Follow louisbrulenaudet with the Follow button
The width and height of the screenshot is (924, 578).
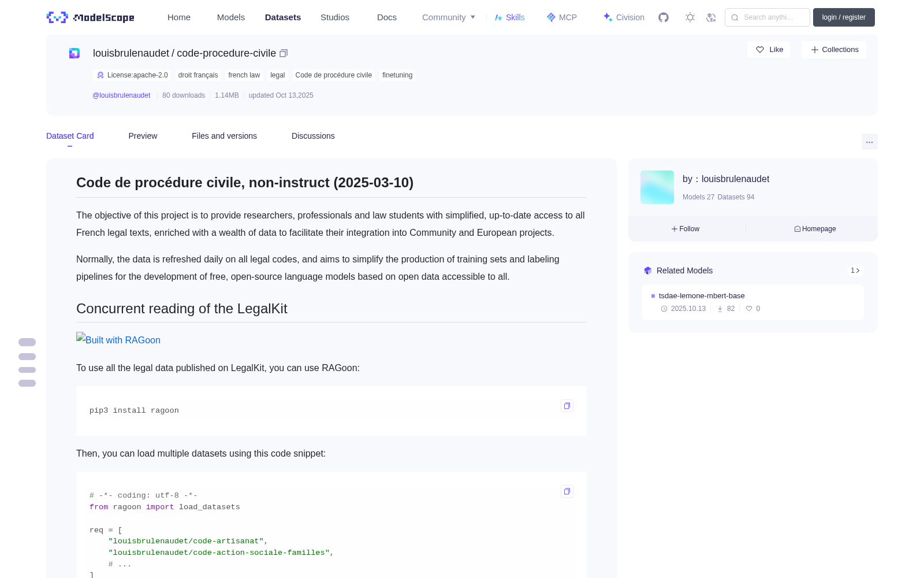[x=685, y=229]
